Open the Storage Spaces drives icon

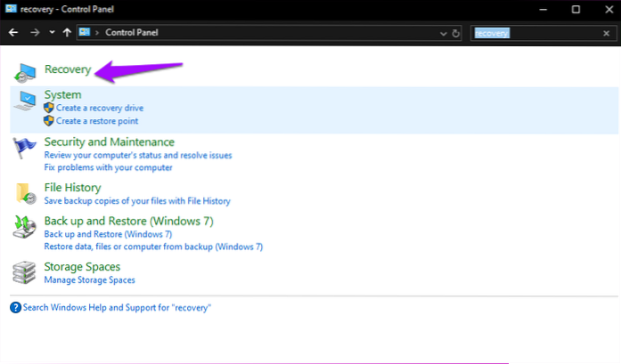(x=25, y=272)
